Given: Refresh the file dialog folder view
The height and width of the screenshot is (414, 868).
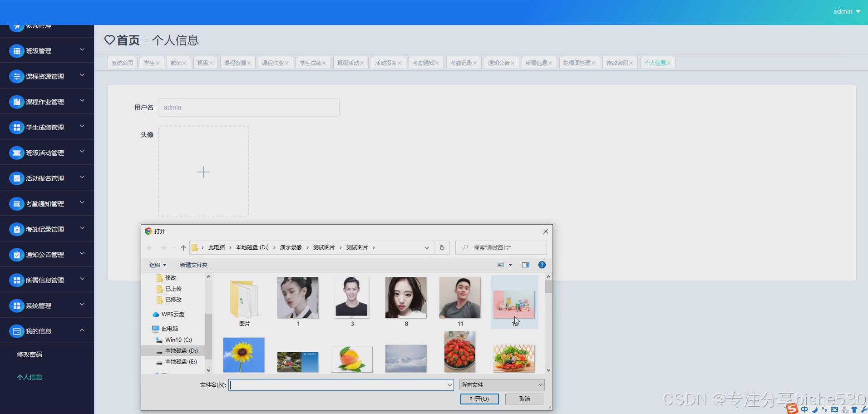Looking at the screenshot, I should pos(442,247).
